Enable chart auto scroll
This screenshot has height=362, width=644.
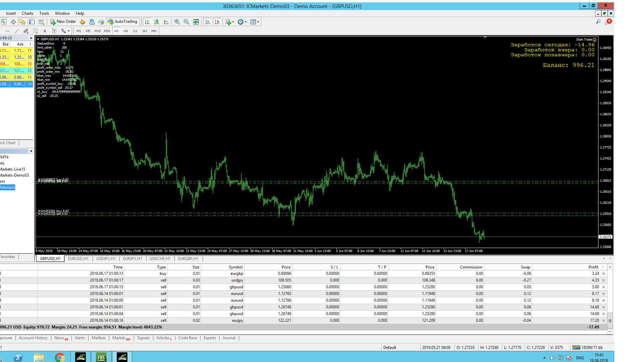(x=208, y=22)
